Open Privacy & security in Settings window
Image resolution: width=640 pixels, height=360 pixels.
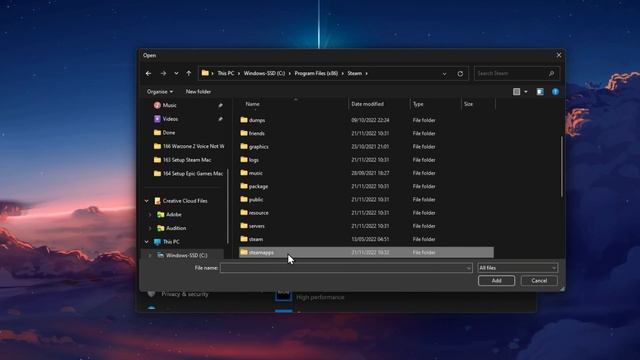(185, 294)
